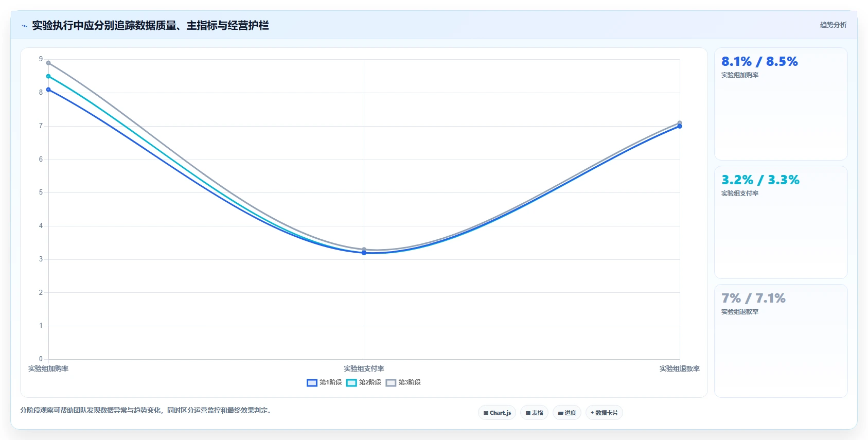868x440 pixels.
Task: Click the 实验组加购率 x-axis label
Action: click(48, 368)
